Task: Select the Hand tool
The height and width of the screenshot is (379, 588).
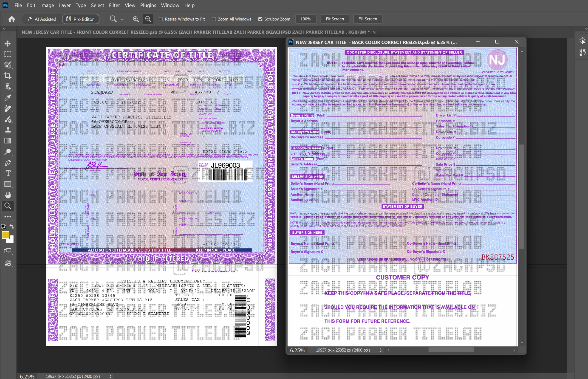Action: (x=8, y=195)
